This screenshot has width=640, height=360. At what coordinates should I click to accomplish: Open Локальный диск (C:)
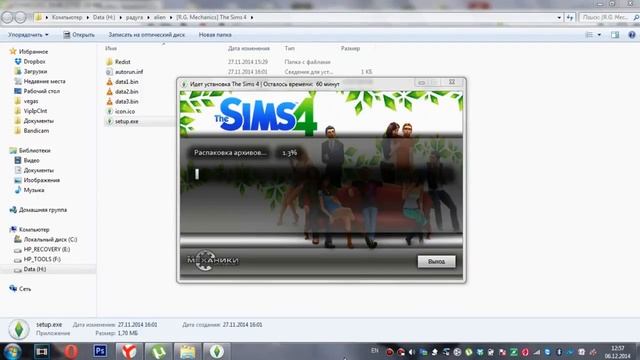point(50,240)
